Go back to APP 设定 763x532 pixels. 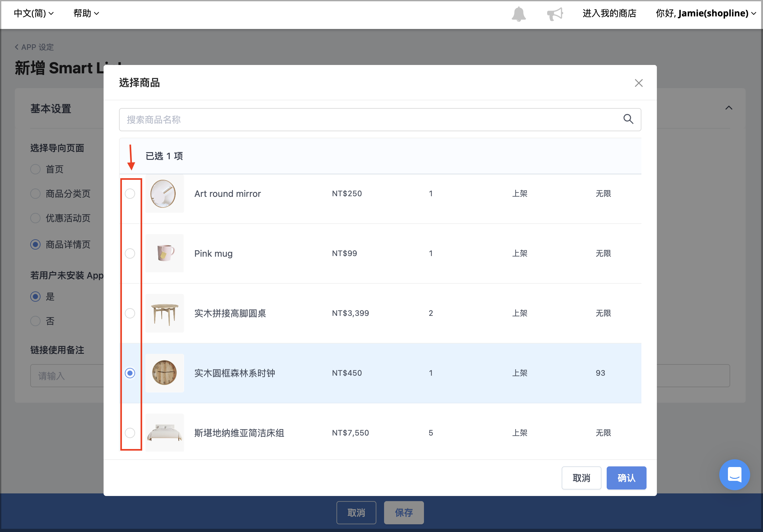coord(34,47)
